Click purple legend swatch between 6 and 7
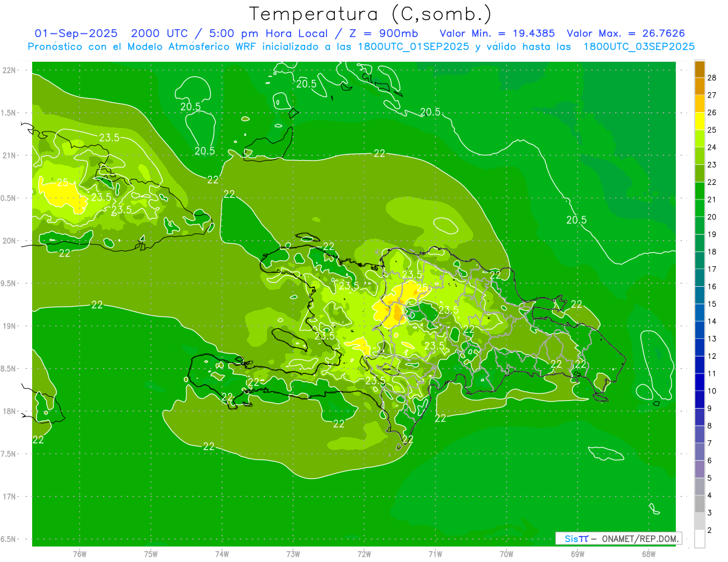This screenshot has width=728, height=562. 700,452
